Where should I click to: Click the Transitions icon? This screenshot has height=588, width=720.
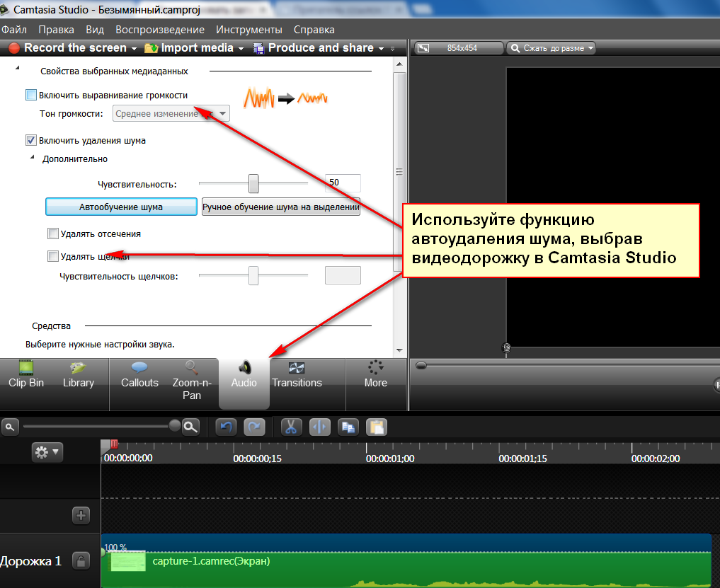pyautogui.click(x=297, y=368)
